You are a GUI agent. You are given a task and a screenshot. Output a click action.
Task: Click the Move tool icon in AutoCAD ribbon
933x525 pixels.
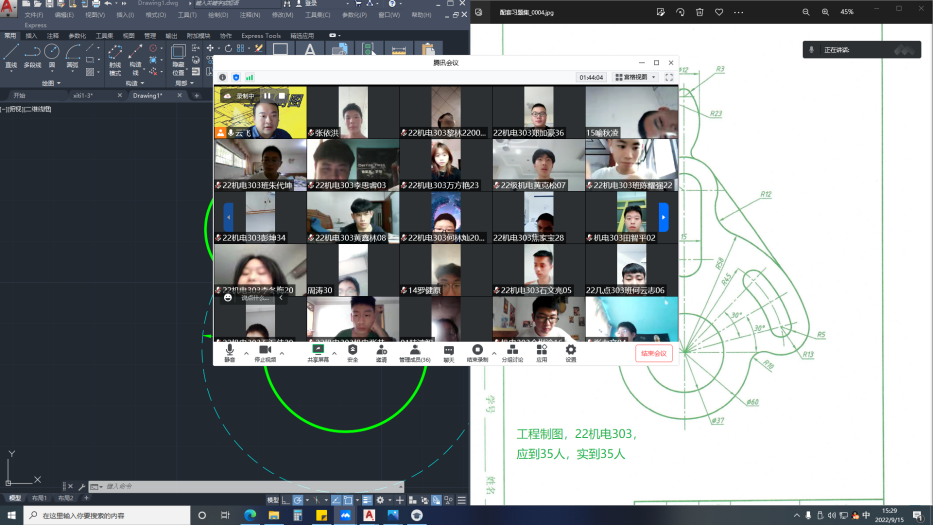(210, 48)
